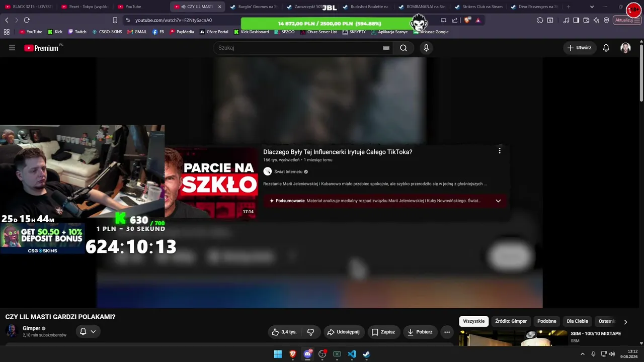Click the address bar URL youtube.com/watch
The image size is (644, 362).
pos(174,20)
